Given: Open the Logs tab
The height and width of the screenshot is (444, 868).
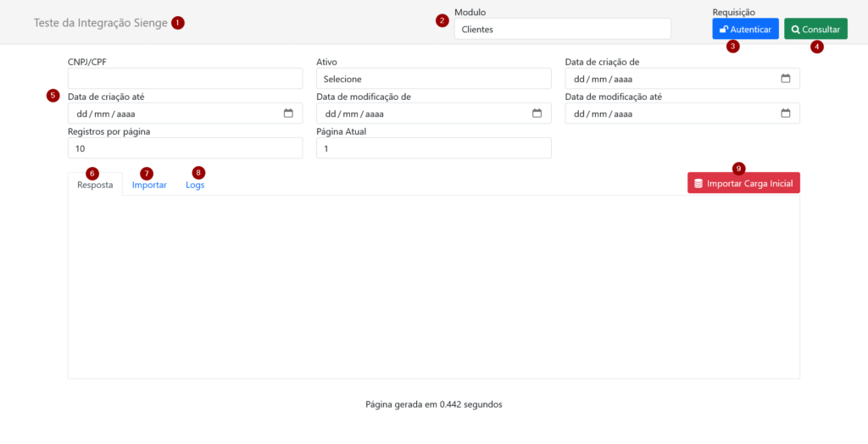Looking at the screenshot, I should [195, 185].
